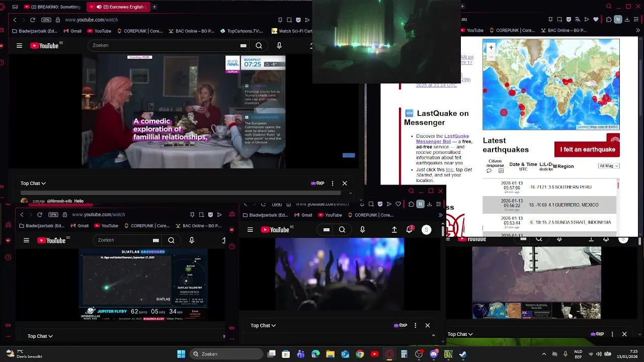Select the Guerrero, Mexico earthquake row
Viewport: 644px width, 362px height.
tap(549, 205)
